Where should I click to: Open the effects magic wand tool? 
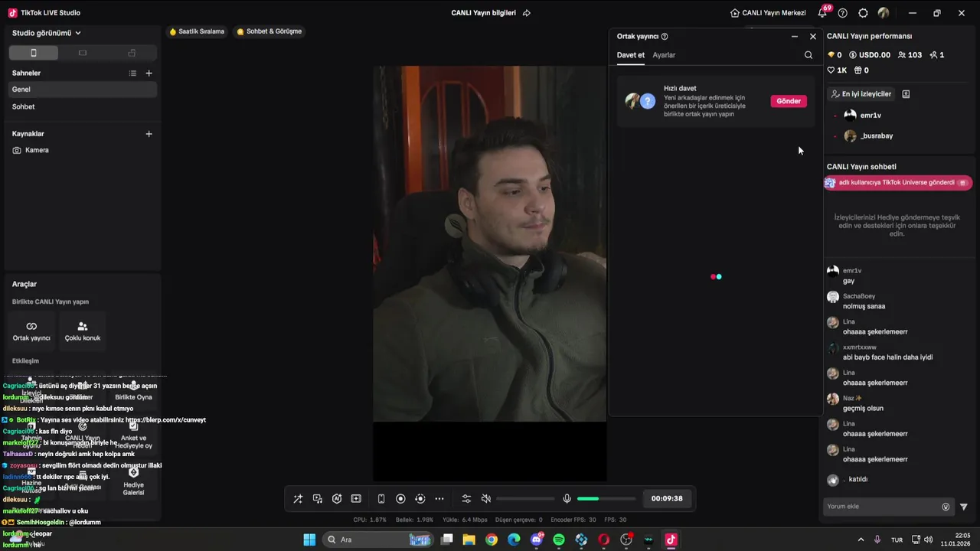click(298, 499)
